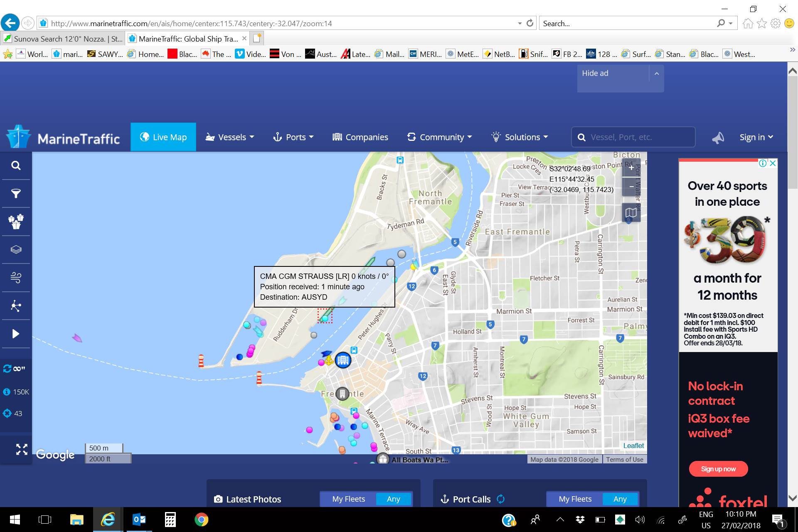Click the notifications bell near Sign in
This screenshot has height=532, width=798.
(719, 137)
